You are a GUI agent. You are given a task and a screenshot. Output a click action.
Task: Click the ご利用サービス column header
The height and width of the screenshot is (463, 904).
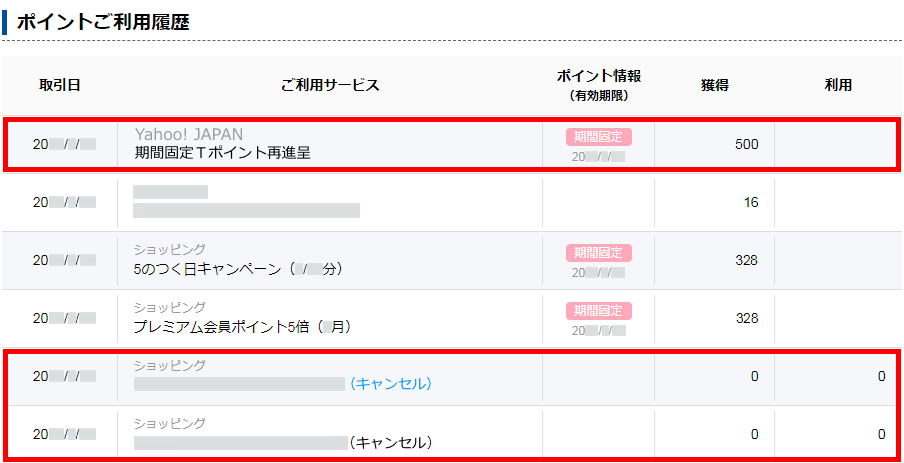pos(330,85)
